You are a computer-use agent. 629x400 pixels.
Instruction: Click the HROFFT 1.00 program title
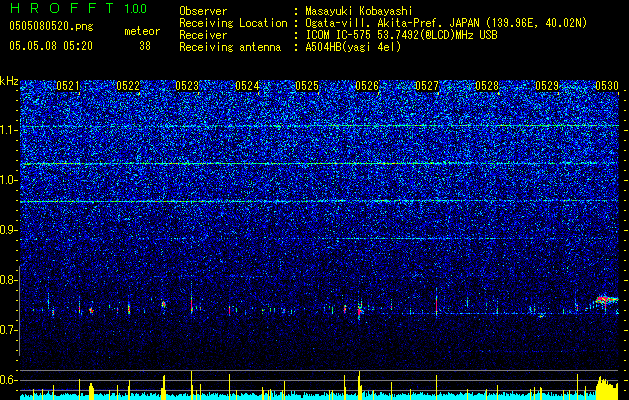tap(78, 8)
